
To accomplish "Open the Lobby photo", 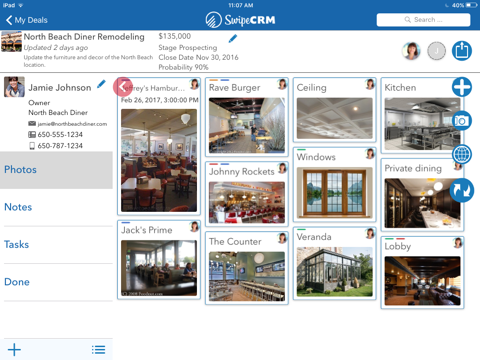I will 422,281.
